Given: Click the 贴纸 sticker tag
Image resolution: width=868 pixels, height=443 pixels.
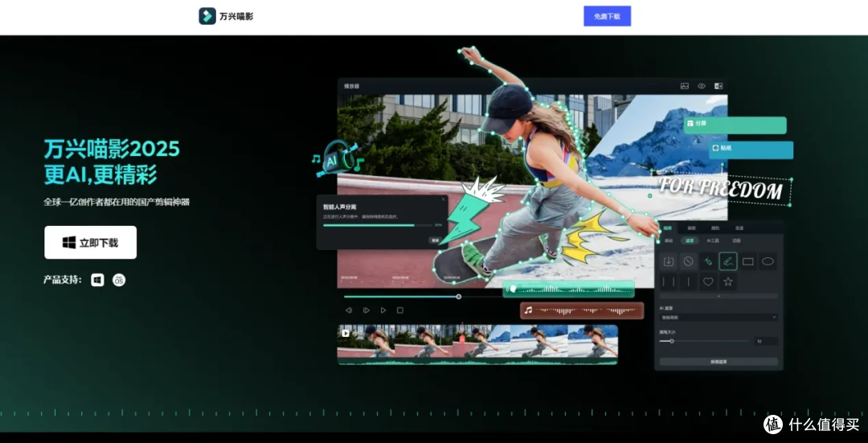Looking at the screenshot, I should [x=751, y=150].
